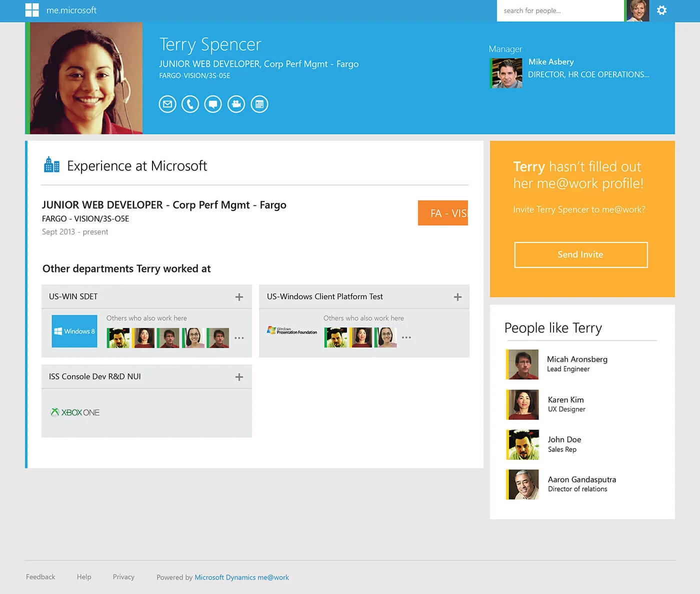
Task: Click 'DIRECTOR, HR COE OPERATIONS...' text
Action: point(588,74)
